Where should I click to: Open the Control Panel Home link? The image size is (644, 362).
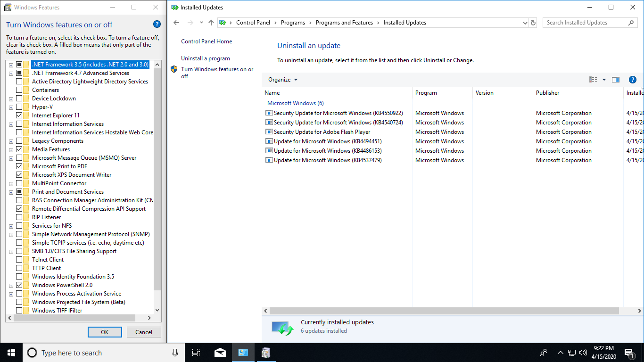pyautogui.click(x=206, y=41)
